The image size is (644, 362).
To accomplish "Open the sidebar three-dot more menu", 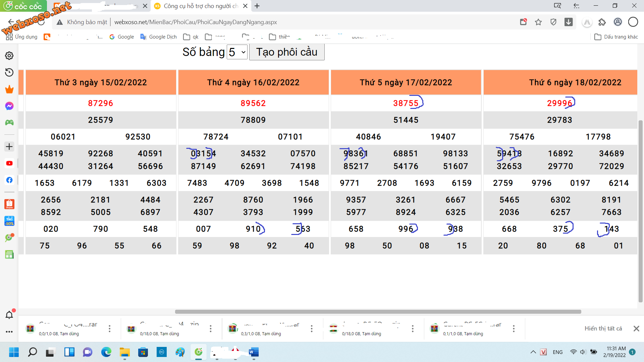I will 9,331.
